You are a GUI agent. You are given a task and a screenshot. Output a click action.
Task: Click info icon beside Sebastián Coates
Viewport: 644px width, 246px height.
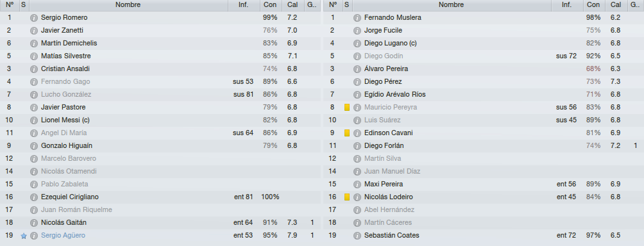coord(357,236)
